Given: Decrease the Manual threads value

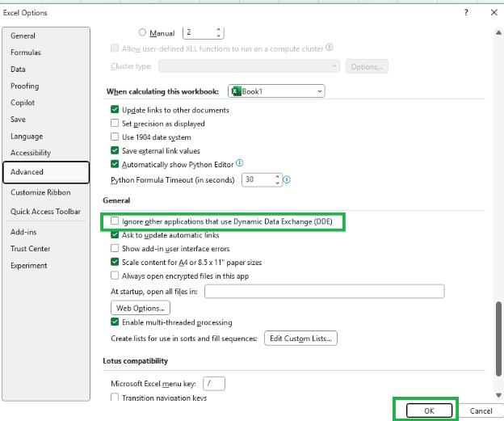Looking at the screenshot, I should coord(219,36).
